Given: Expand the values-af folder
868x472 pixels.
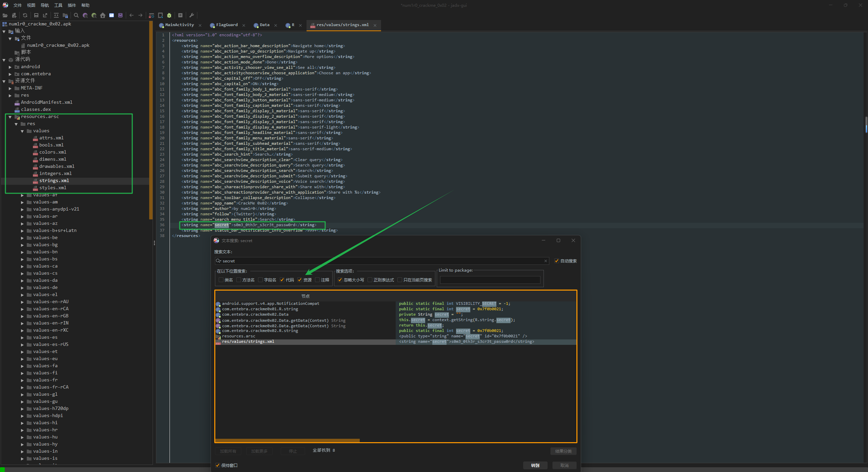Looking at the screenshot, I should pyautogui.click(x=22, y=195).
